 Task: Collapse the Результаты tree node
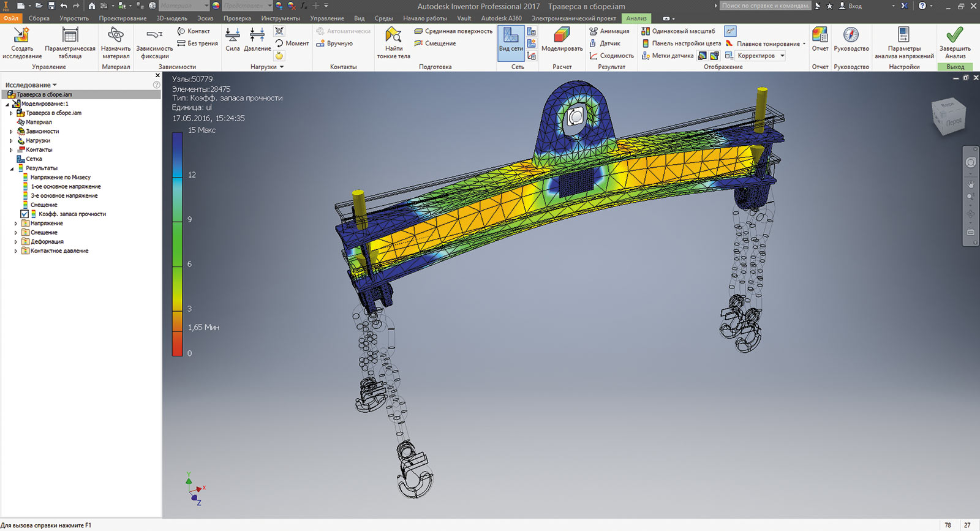pos(11,168)
